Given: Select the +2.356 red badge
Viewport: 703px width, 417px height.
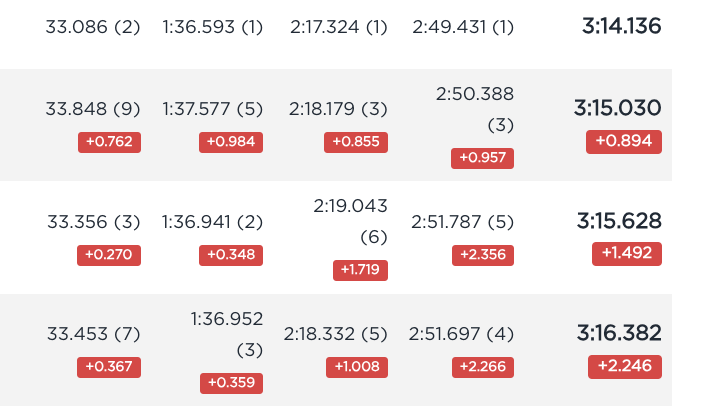Looking at the screenshot, I should coord(483,255).
